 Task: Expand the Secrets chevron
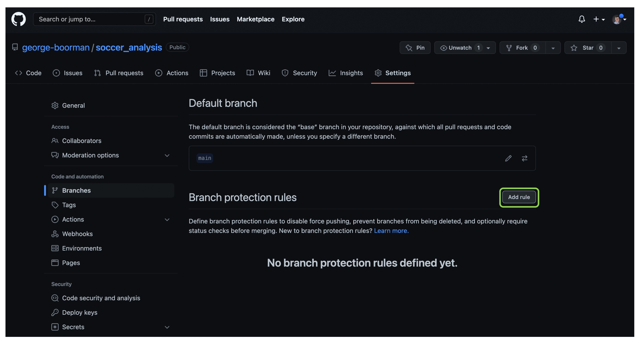click(167, 327)
